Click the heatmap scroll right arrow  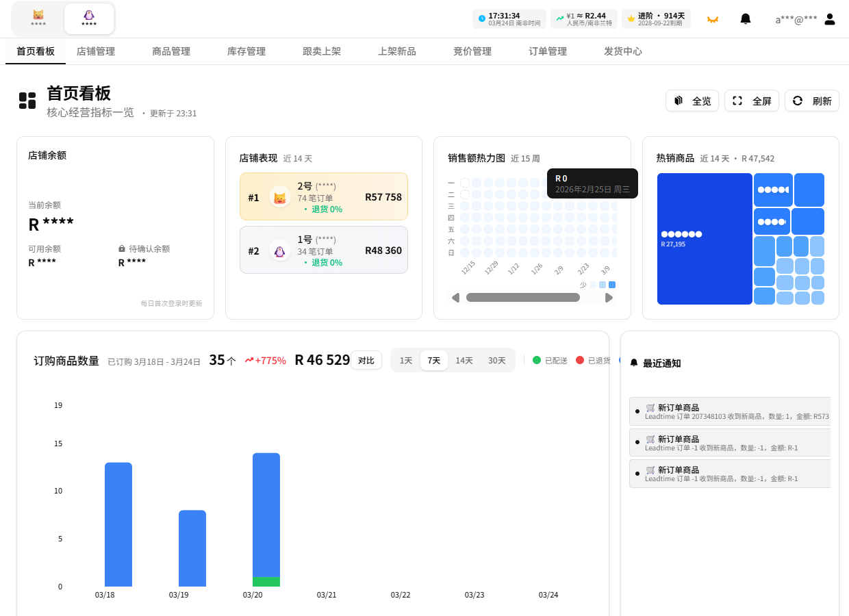click(609, 297)
